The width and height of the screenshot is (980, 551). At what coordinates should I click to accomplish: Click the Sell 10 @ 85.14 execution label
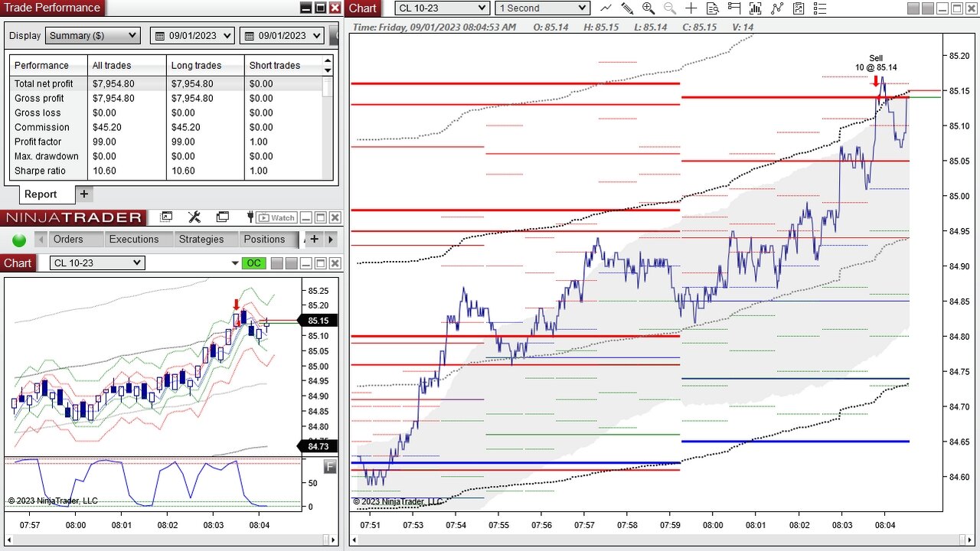pos(876,63)
